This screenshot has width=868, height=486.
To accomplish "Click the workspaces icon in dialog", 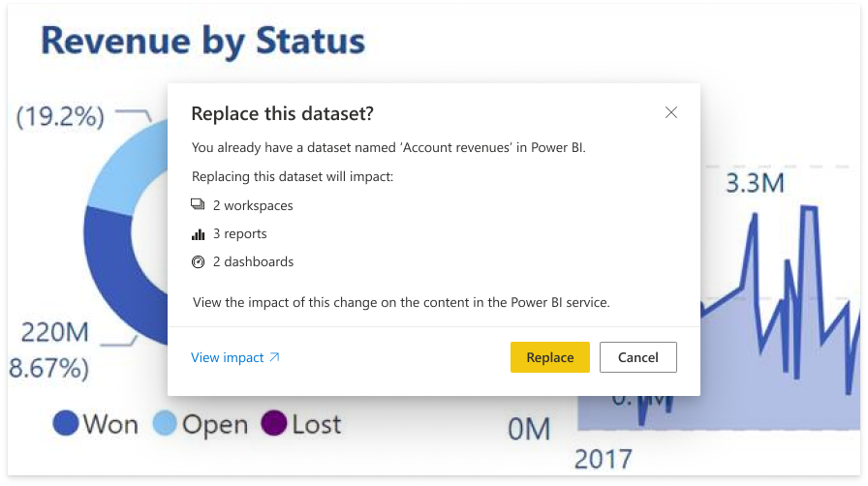I will pos(199,204).
